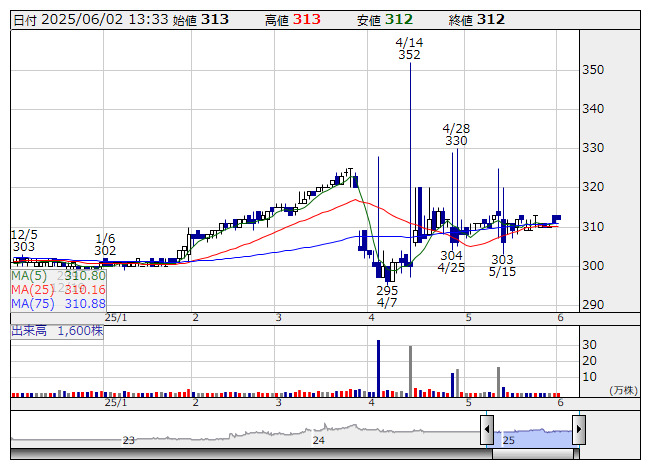Click the highlighted 25 range in navigator
The height and width of the screenshot is (470, 653).
533,437
